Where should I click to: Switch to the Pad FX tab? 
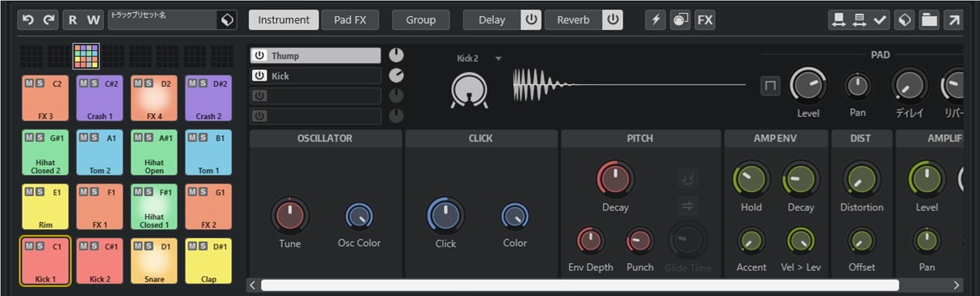click(x=350, y=20)
